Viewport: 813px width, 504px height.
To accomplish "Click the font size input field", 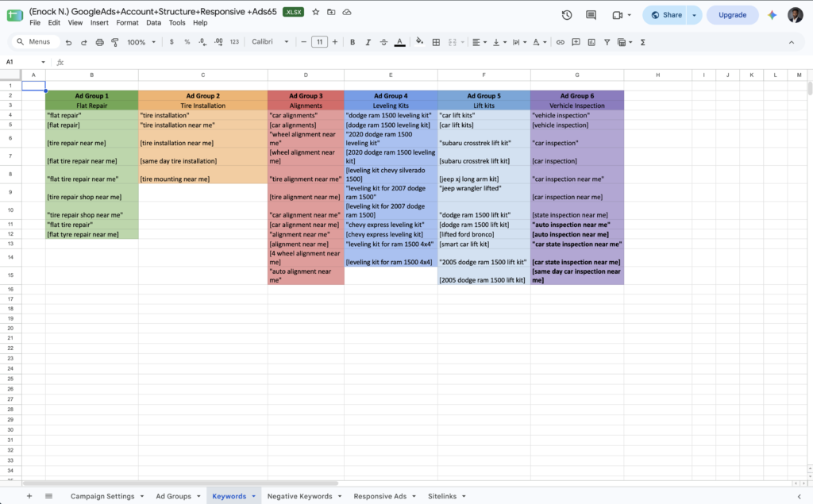I will (x=319, y=42).
